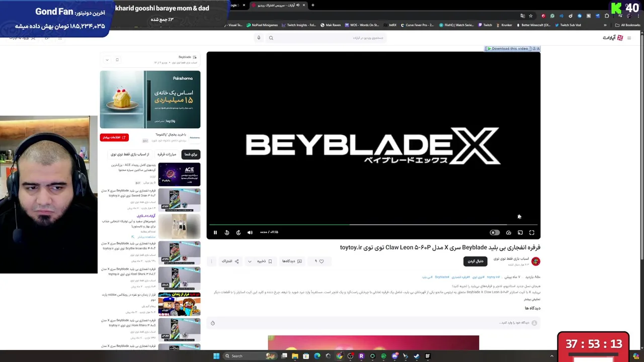This screenshot has height=362, width=644.
Task: Click the #Beyblade hashtag link
Action: click(x=442, y=277)
